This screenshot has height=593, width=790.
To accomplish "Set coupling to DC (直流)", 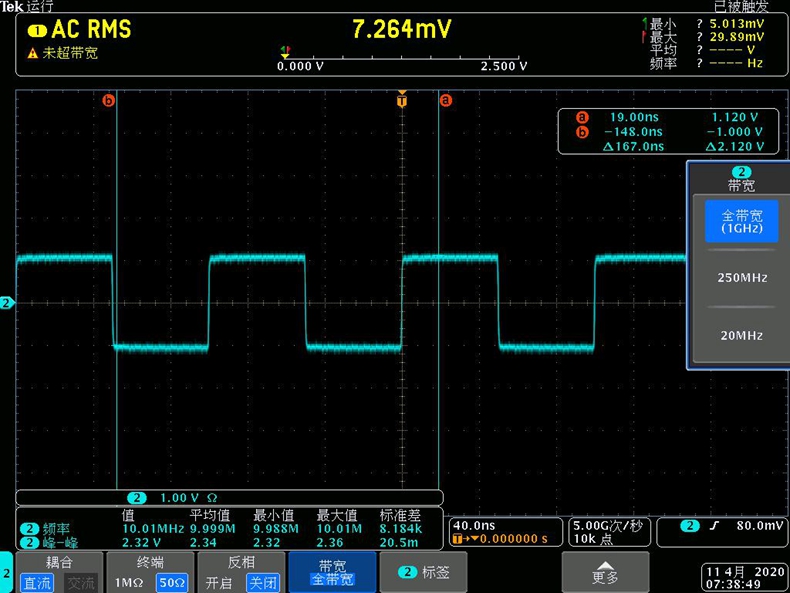I will click(x=38, y=583).
